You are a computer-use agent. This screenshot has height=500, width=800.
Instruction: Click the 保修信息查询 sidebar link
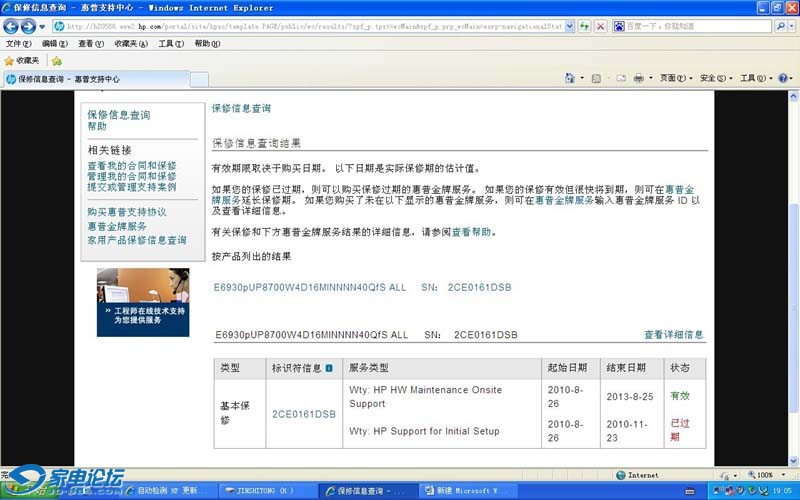coord(118,115)
